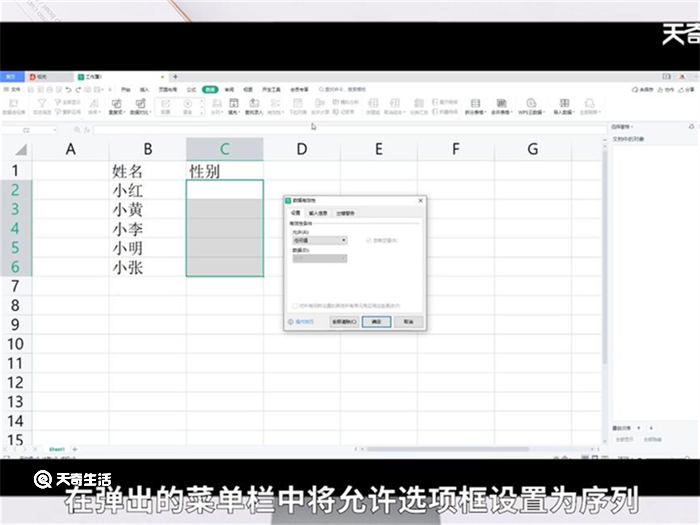700x525 pixels.
Task: Switch to the 输入信息 tab in dialog
Action: pyautogui.click(x=318, y=213)
